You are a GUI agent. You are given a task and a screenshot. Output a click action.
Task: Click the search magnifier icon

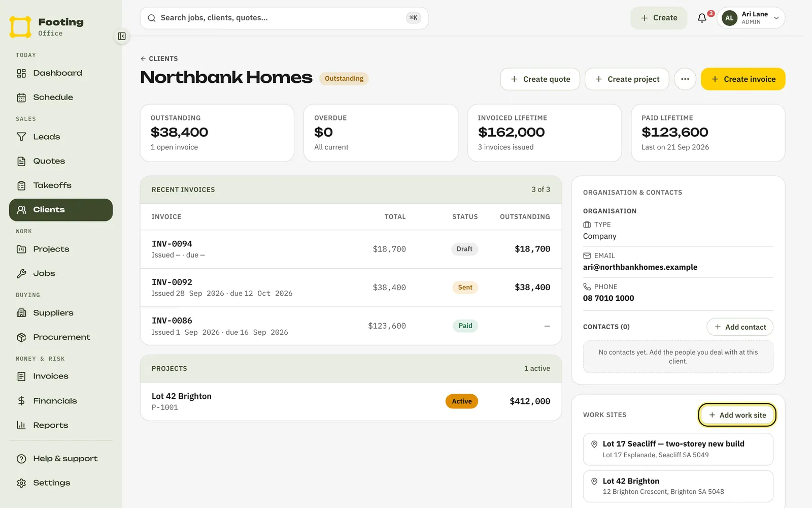(x=151, y=18)
